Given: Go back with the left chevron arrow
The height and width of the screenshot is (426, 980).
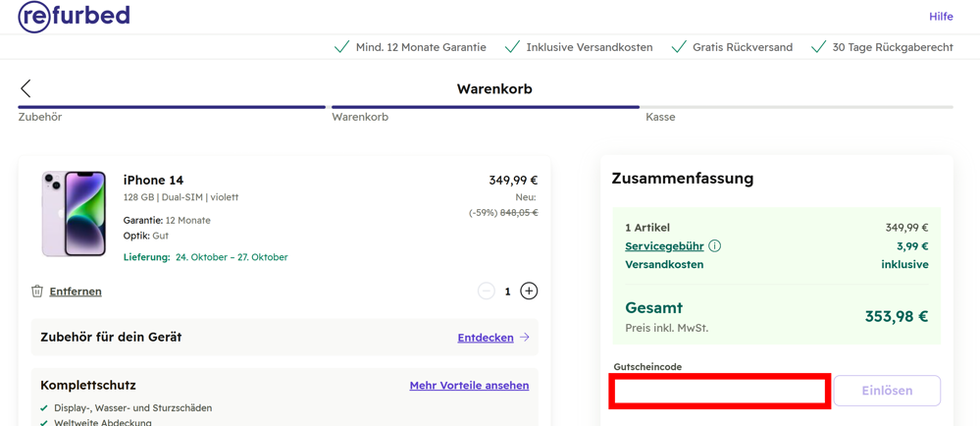Looking at the screenshot, I should 26,88.
